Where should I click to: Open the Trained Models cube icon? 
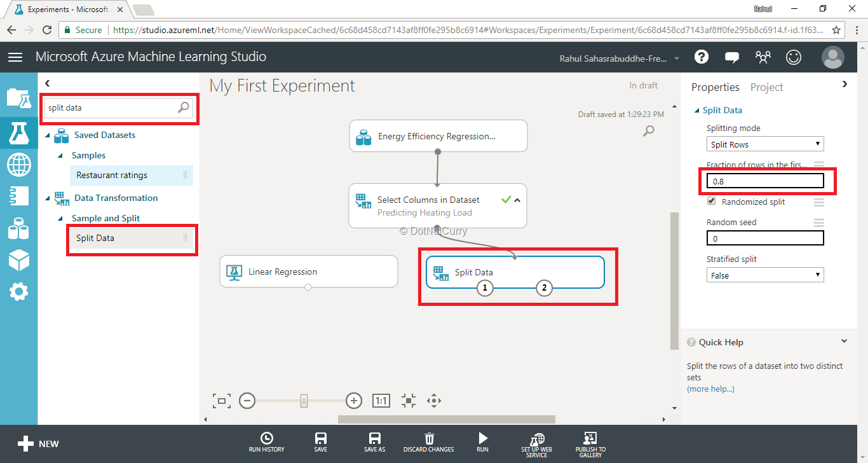(18, 259)
